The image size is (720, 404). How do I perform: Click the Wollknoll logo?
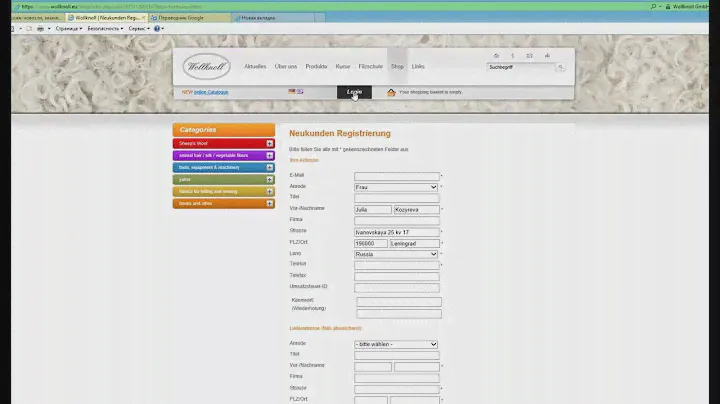coord(207,67)
